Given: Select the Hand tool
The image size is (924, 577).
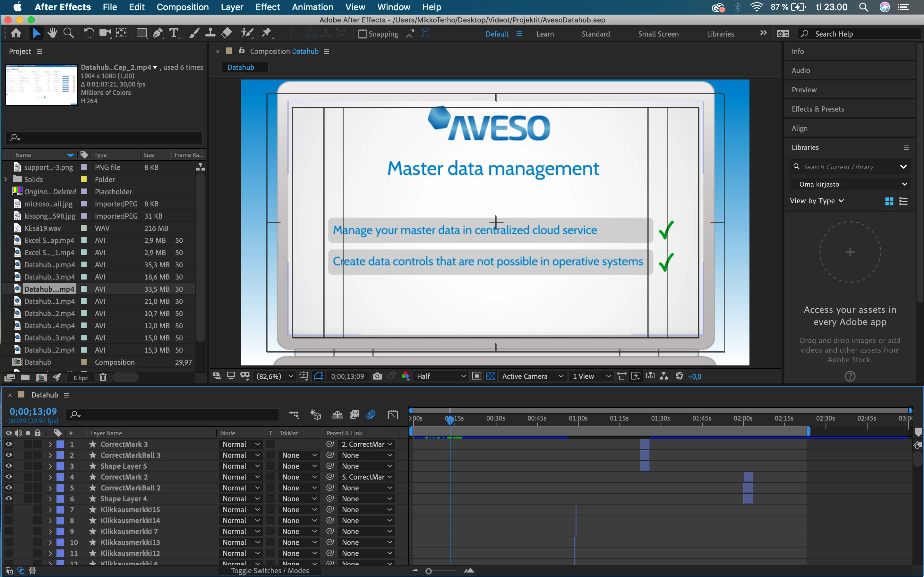Looking at the screenshot, I should tap(52, 34).
